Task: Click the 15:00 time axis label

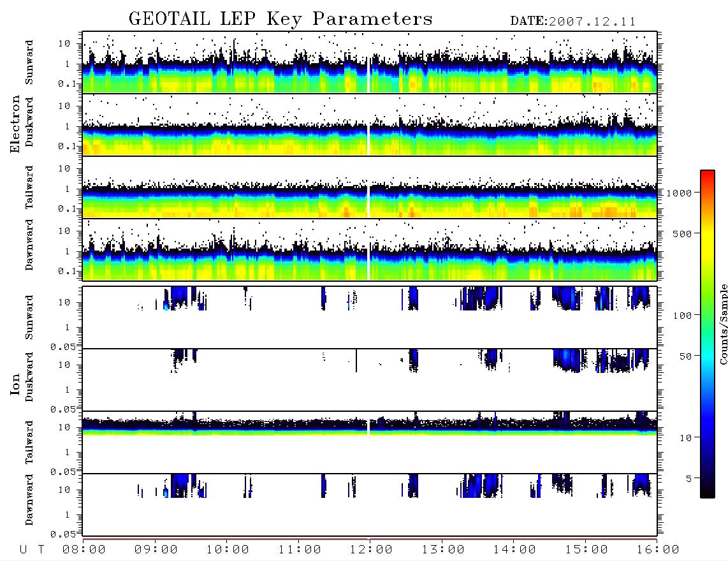Action: [x=586, y=550]
